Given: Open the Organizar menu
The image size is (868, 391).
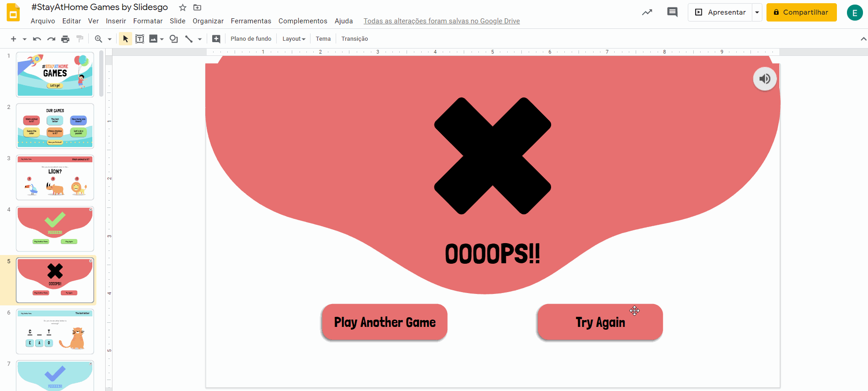Looking at the screenshot, I should click(x=208, y=21).
